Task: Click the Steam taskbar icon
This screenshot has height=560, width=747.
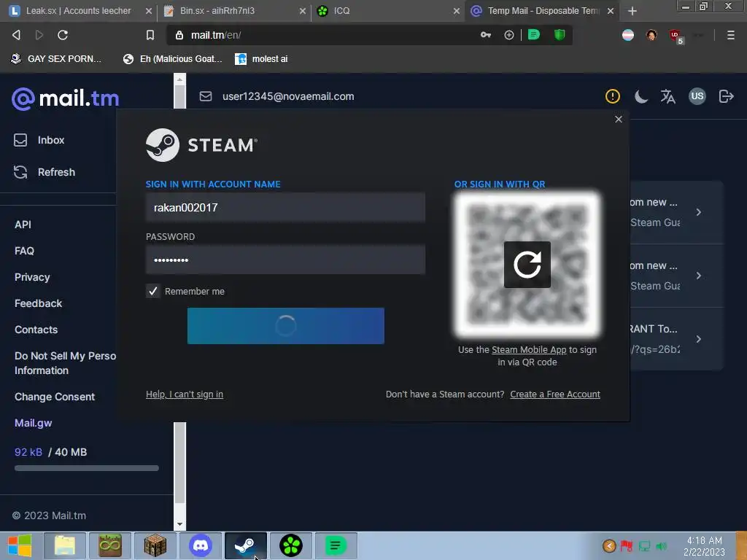Action: point(245,545)
